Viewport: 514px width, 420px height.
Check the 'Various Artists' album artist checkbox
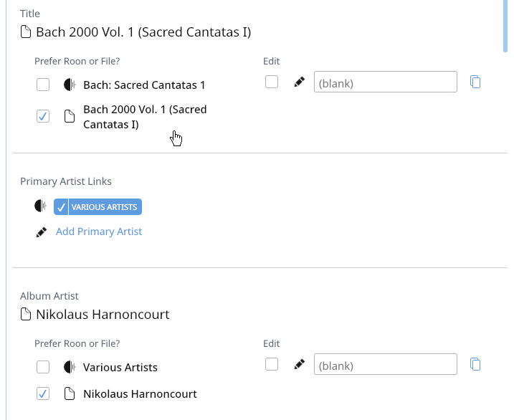(43, 367)
